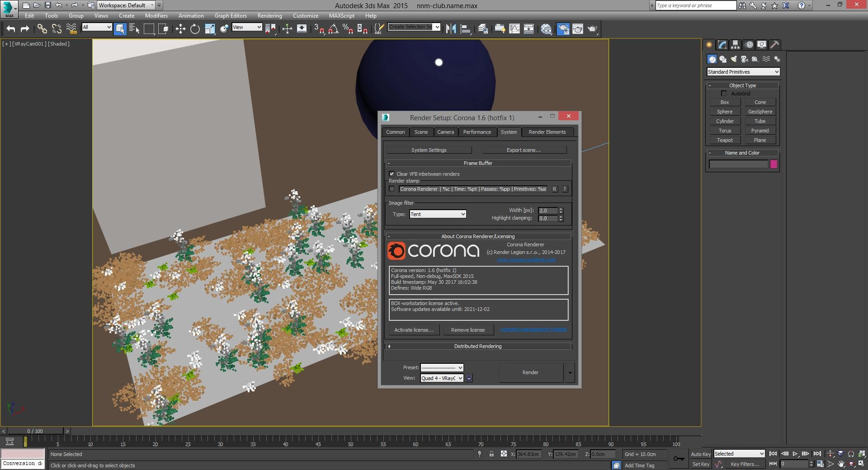The width and height of the screenshot is (868, 470).
Task: Open the Image filter Type dropdown
Action: pos(438,214)
